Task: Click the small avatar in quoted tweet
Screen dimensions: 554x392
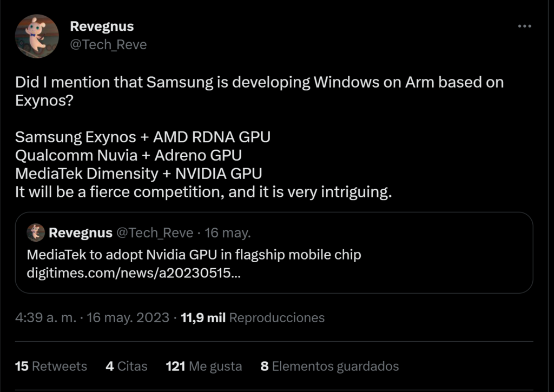Action: click(36, 232)
